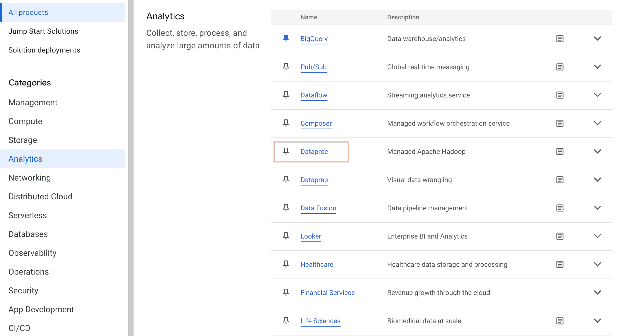Open the Looker link
The image size is (644, 336).
click(x=311, y=236)
